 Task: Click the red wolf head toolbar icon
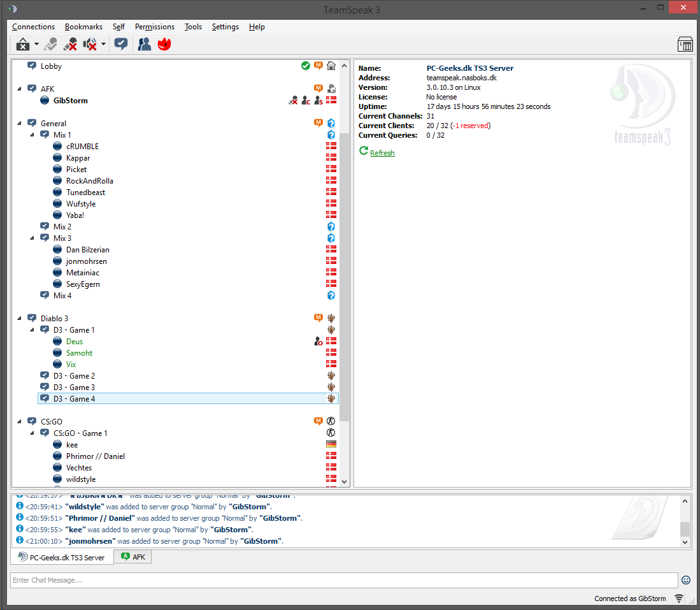(x=164, y=44)
